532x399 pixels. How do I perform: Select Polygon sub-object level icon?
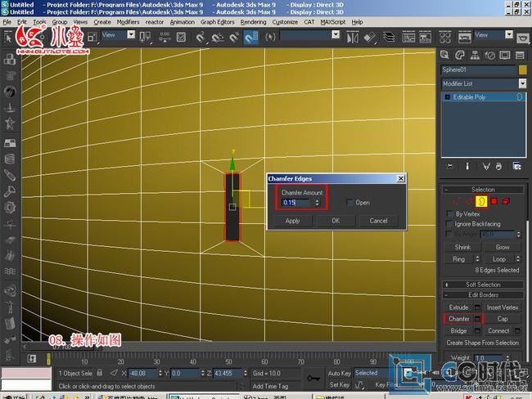[494, 201]
